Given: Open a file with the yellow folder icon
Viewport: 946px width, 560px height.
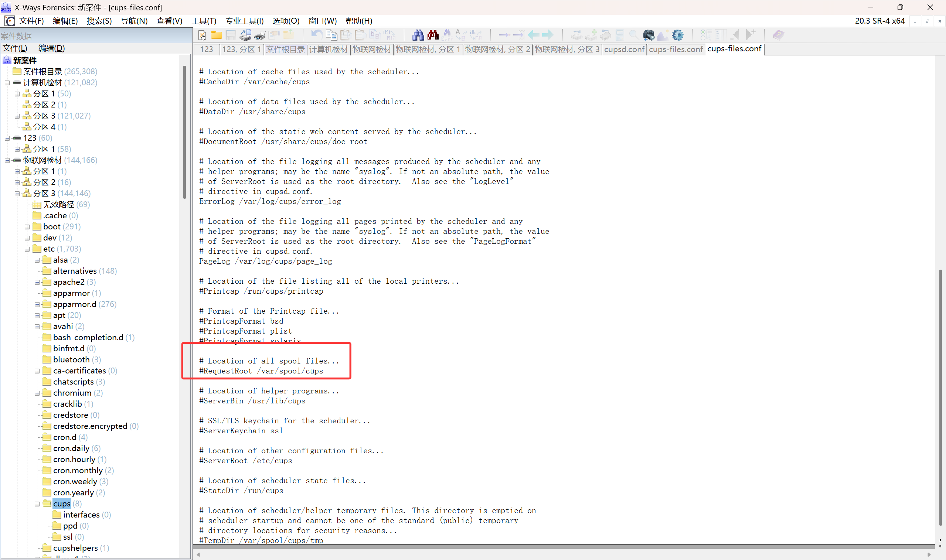Looking at the screenshot, I should pos(216,35).
